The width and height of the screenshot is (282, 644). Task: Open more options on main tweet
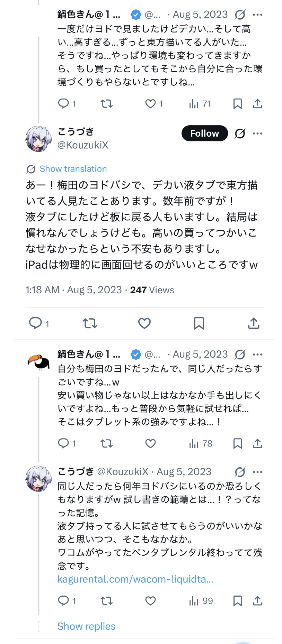pos(257,134)
